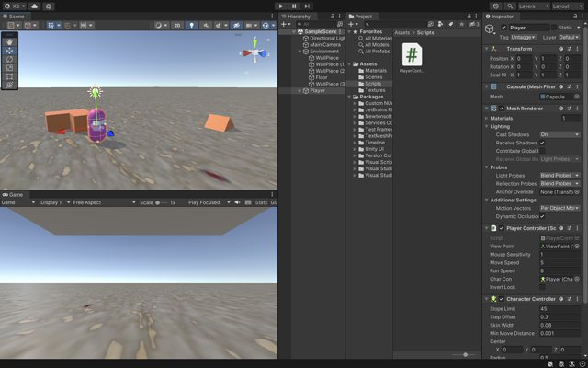This screenshot has width=588, height=368.
Task: Step one frame forward
Action: 307,6
